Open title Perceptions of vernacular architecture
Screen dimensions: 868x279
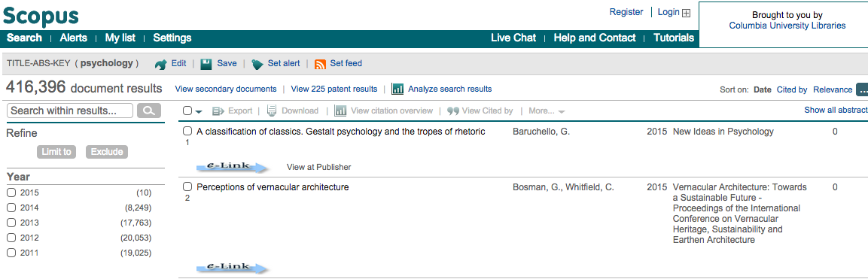coord(273,187)
